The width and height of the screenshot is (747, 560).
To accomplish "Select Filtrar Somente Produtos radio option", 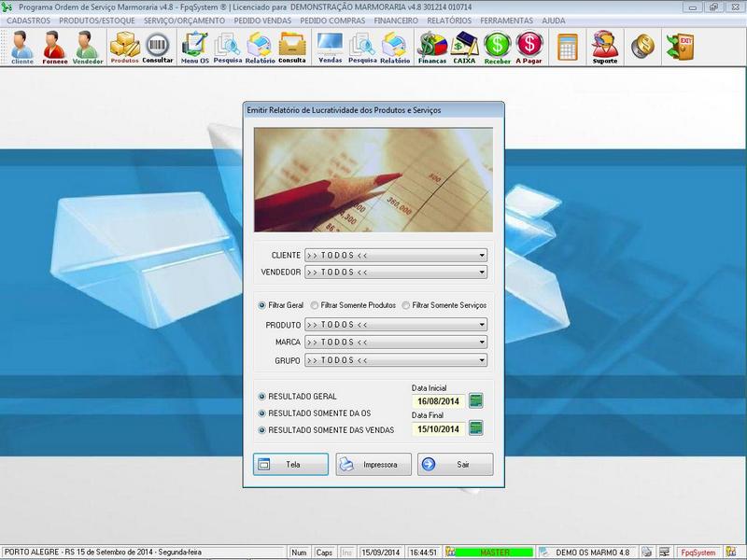I will click(x=315, y=305).
